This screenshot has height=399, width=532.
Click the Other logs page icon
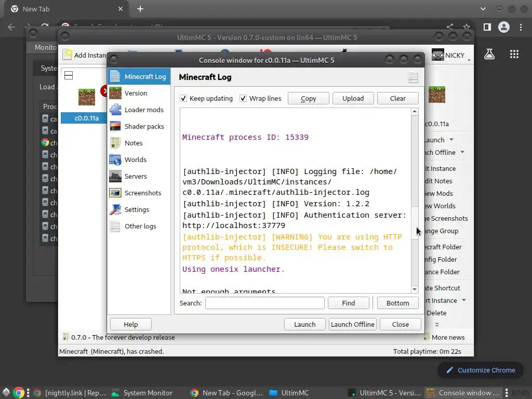tap(115, 226)
